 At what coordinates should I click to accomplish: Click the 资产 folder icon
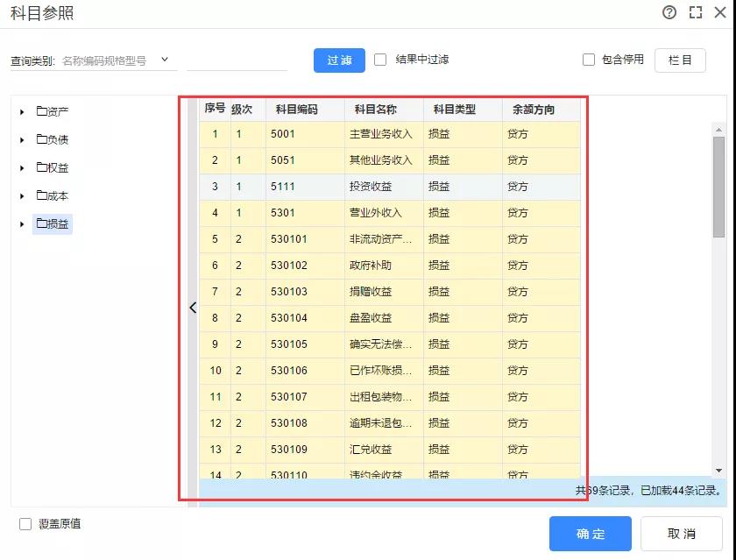point(41,111)
